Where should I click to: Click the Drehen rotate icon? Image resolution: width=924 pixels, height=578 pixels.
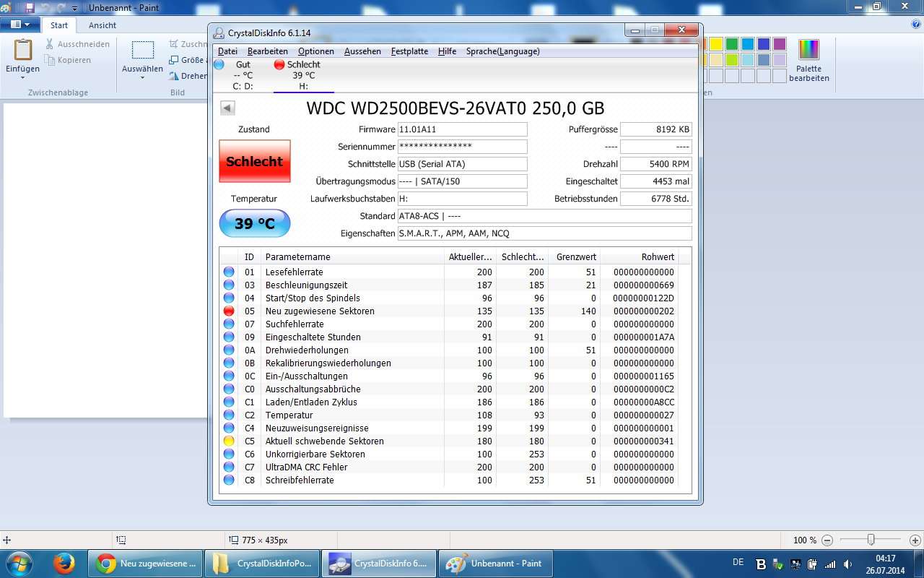[174, 76]
